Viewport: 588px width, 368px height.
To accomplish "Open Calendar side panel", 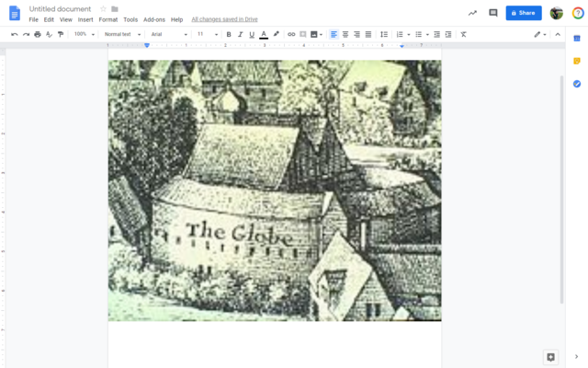I will [x=577, y=39].
